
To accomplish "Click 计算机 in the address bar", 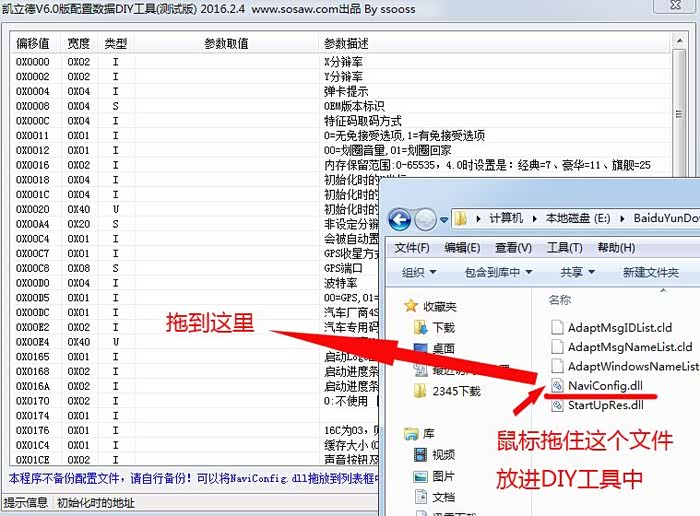I will (506, 218).
